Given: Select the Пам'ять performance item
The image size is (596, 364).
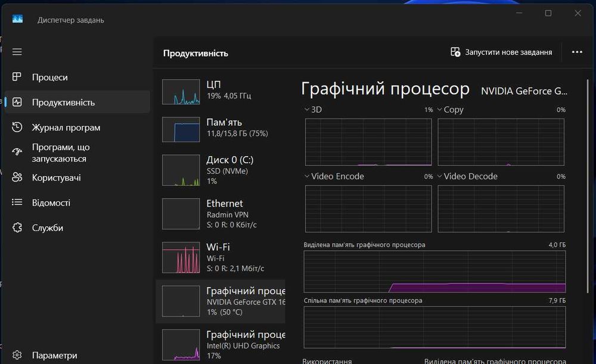Looking at the screenshot, I should tap(221, 129).
